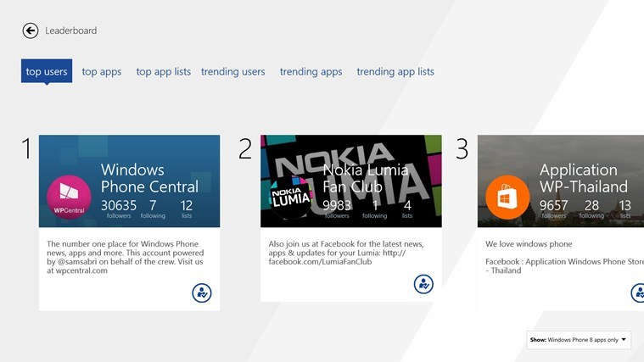Open Windows Phone Central profile title
This screenshot has width=644, height=362.
point(149,178)
